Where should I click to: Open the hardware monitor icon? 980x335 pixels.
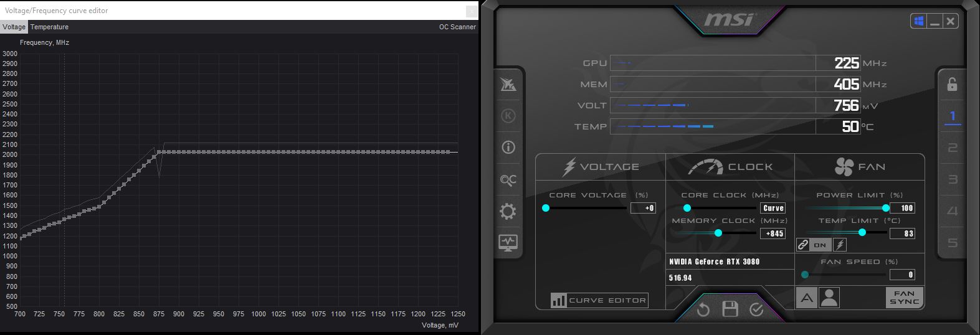508,242
